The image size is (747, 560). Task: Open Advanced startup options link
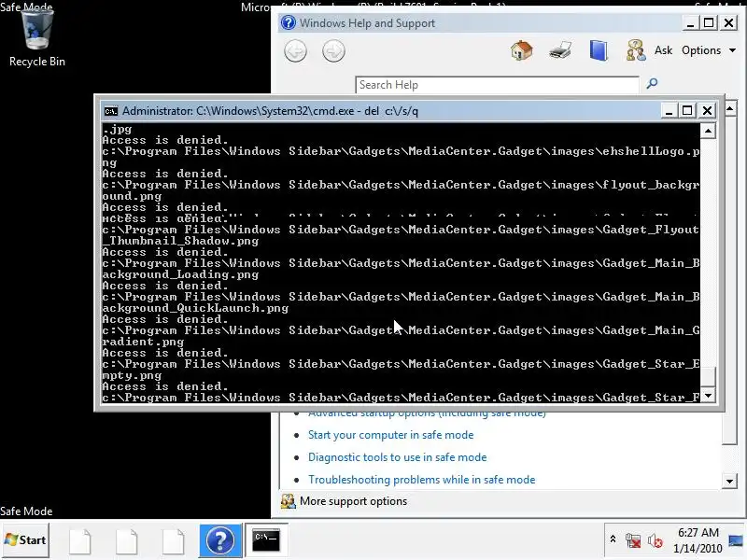[x=427, y=413]
